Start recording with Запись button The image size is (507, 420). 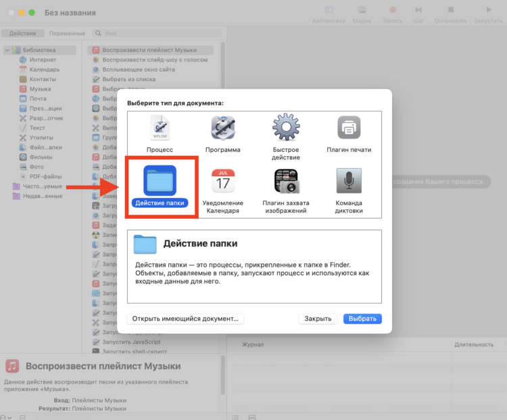[x=393, y=10]
